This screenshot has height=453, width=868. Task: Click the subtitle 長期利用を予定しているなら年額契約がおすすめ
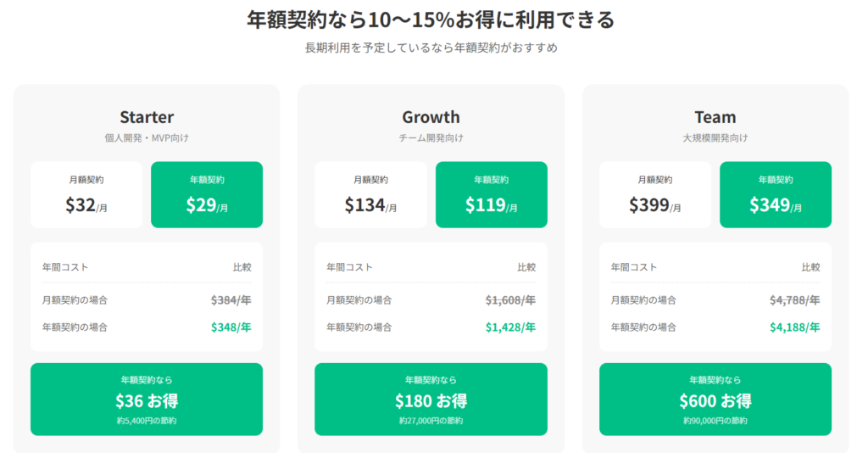(431, 48)
